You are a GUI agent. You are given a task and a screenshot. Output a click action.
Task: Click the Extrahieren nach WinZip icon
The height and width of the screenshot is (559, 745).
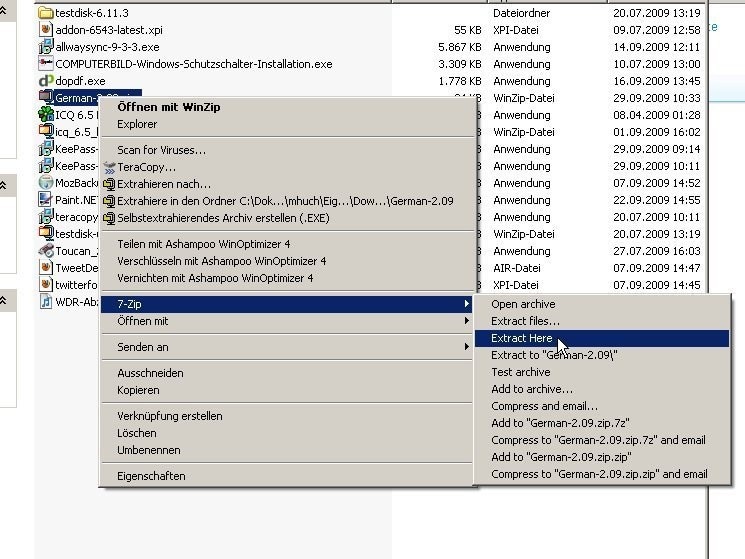pyautogui.click(x=109, y=184)
